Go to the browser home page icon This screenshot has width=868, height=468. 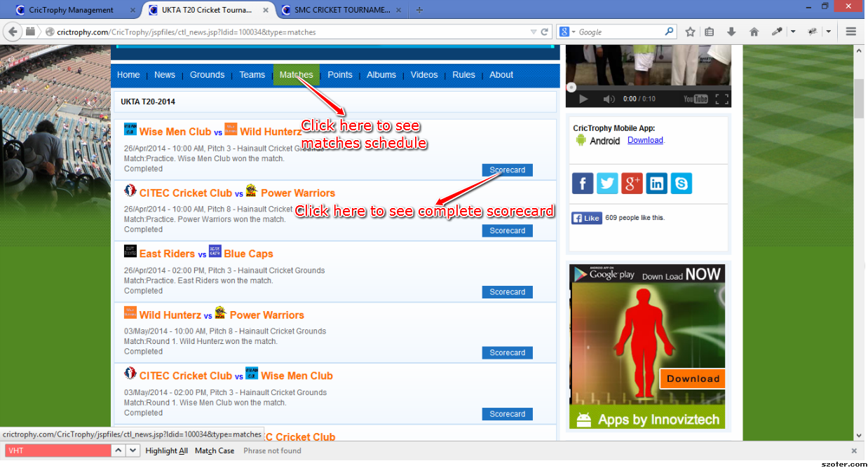pos(754,32)
